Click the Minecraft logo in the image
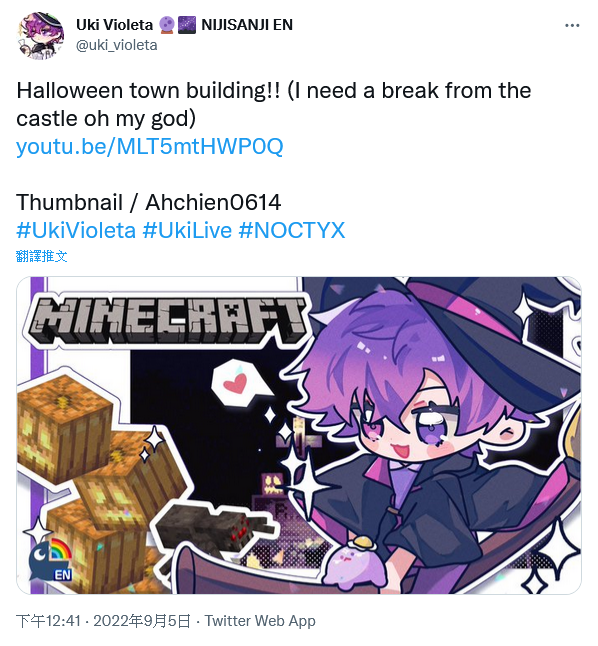Image resolution: width=598 pixels, height=646 pixels. tap(167, 319)
